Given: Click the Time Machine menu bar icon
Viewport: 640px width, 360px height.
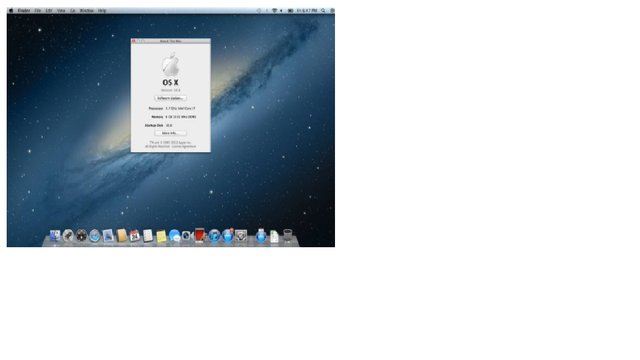Looking at the screenshot, I should point(259,11).
